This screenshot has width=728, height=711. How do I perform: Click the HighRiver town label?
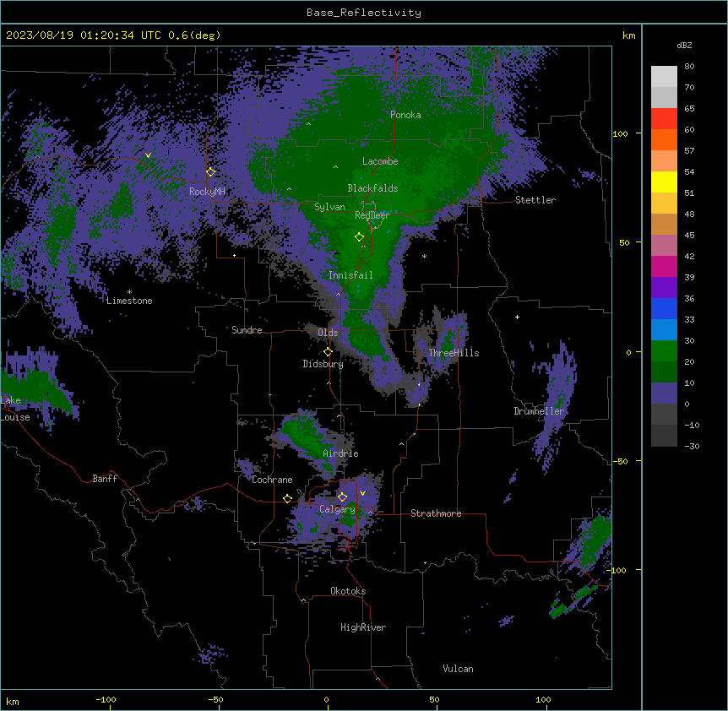[x=363, y=627]
